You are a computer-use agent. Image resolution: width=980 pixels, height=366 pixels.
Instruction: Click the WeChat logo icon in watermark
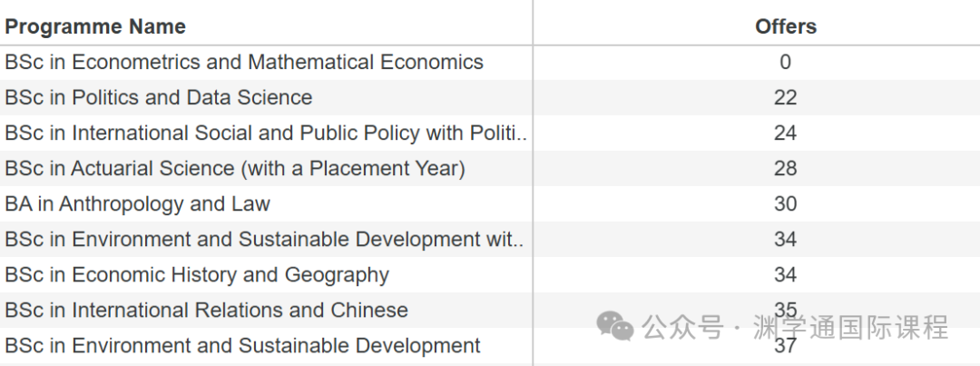(x=615, y=326)
